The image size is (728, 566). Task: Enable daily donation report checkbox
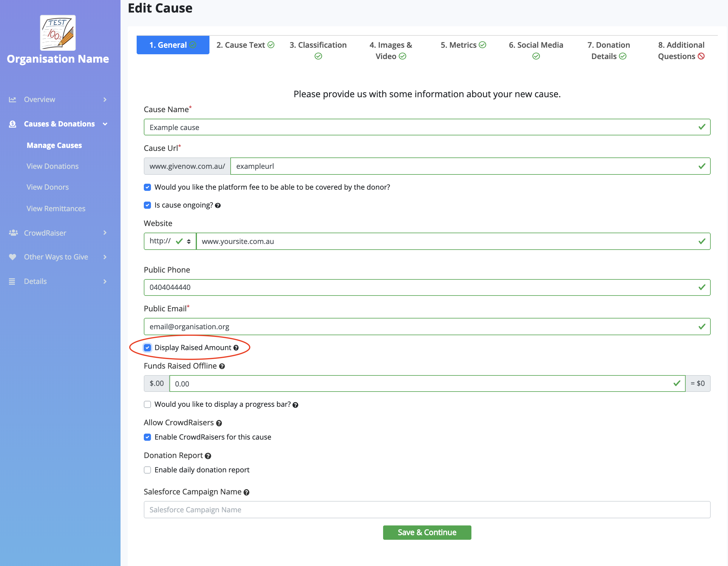click(x=147, y=470)
